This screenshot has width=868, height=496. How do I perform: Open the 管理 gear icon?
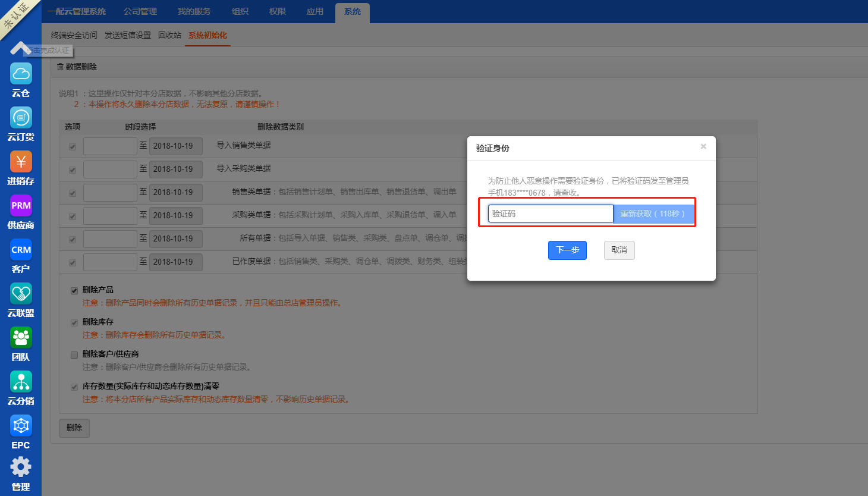(21, 467)
